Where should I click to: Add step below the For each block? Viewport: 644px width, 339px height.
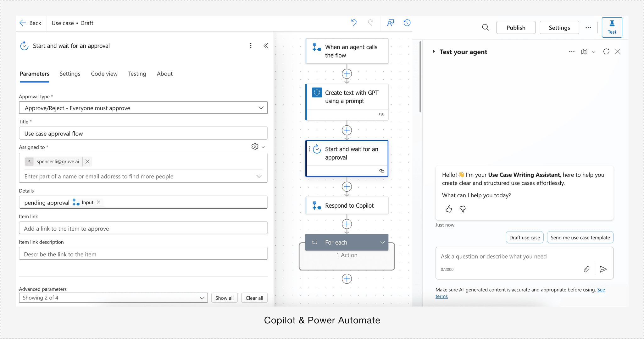pos(347,279)
